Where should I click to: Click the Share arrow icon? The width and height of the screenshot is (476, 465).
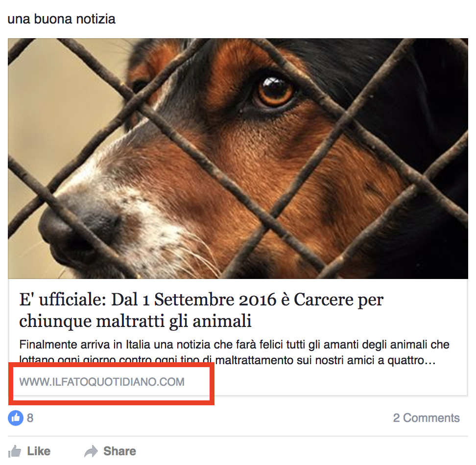pyautogui.click(x=91, y=451)
